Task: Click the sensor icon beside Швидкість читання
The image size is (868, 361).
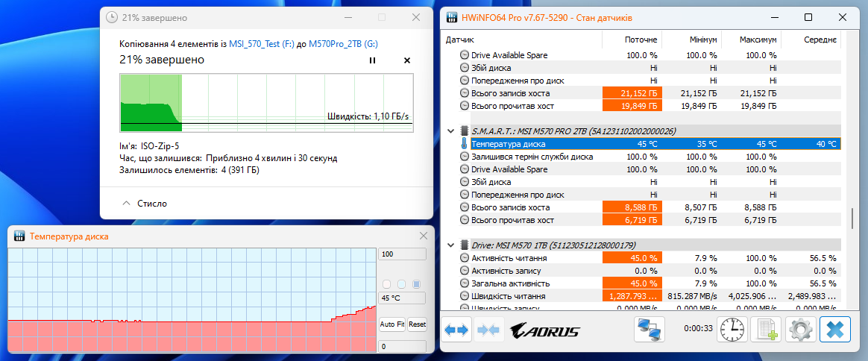Action: coord(465,296)
